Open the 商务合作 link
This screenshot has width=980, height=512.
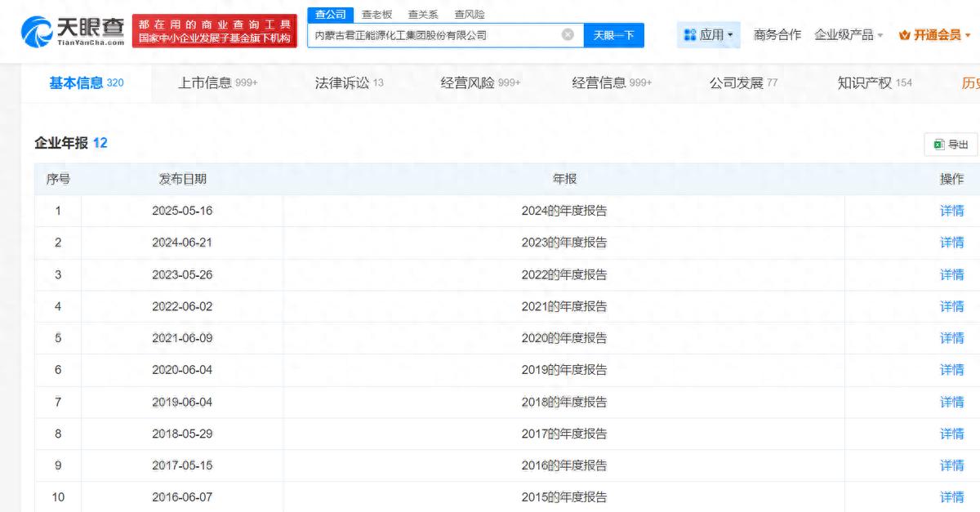point(777,35)
